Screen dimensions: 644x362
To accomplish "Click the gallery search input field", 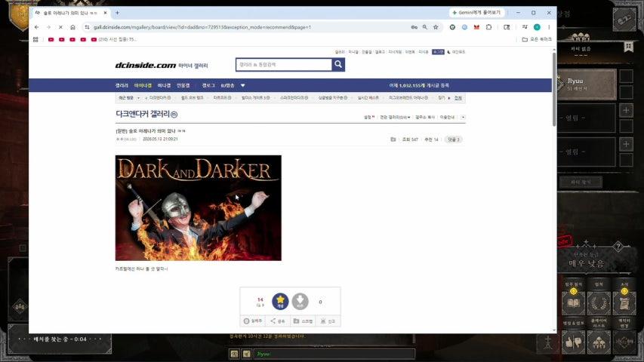I will 283,64.
